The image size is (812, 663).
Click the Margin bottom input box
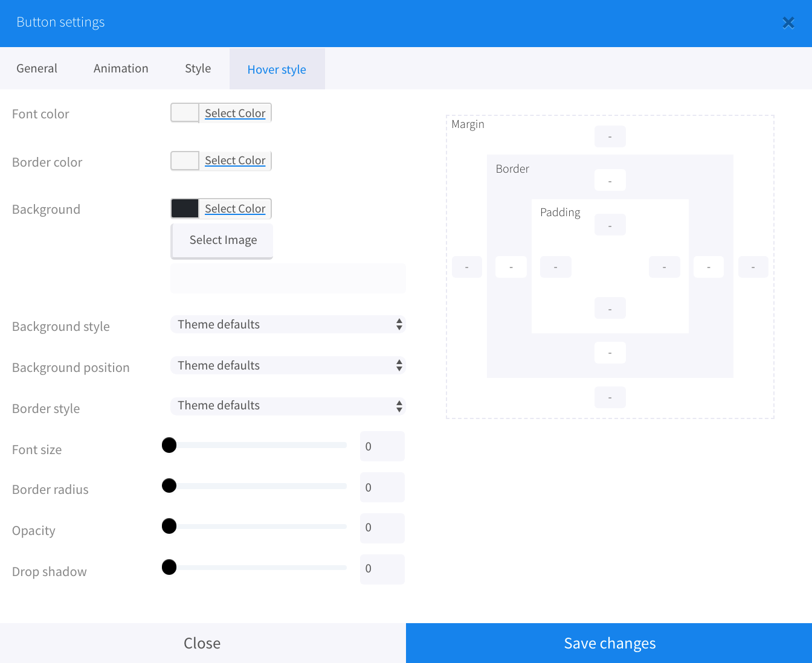[610, 397]
